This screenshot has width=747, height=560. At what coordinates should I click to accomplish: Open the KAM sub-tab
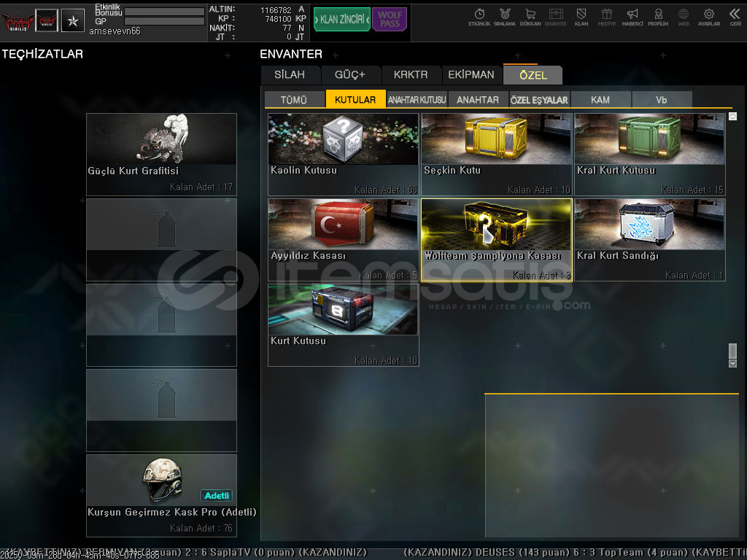coord(600,99)
